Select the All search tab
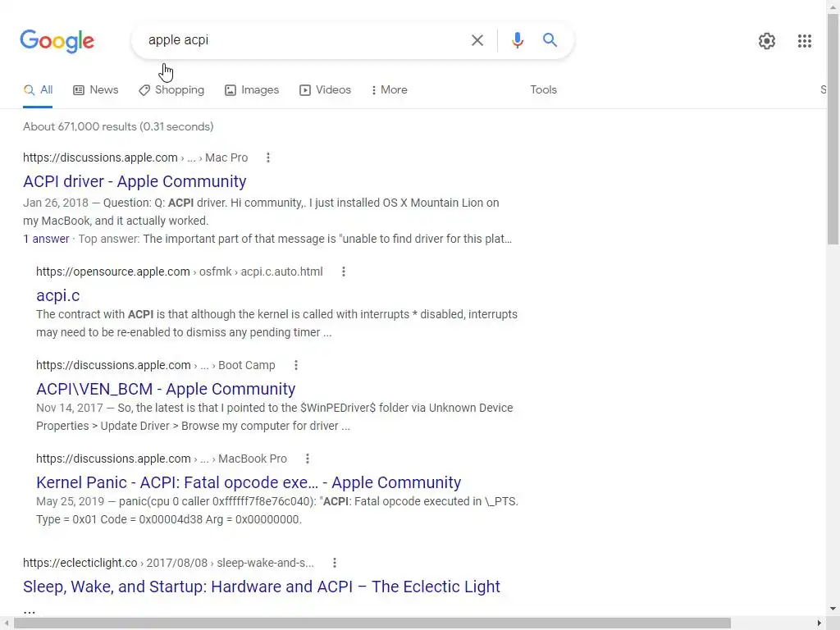This screenshot has width=840, height=630. coord(38,90)
